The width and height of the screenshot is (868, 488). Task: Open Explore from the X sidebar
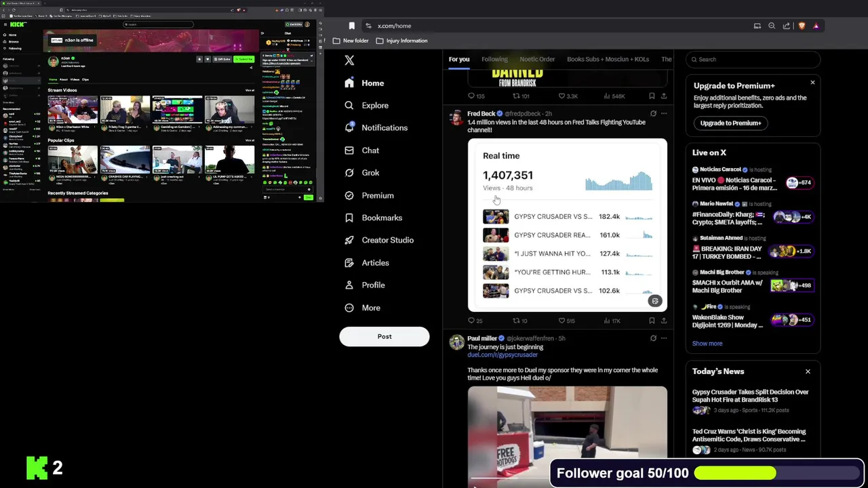coord(366,106)
